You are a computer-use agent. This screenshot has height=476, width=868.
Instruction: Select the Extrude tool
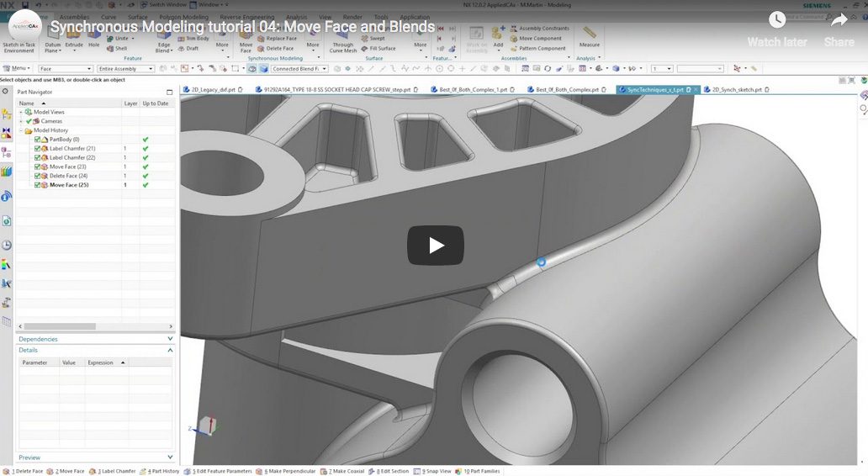click(74, 38)
